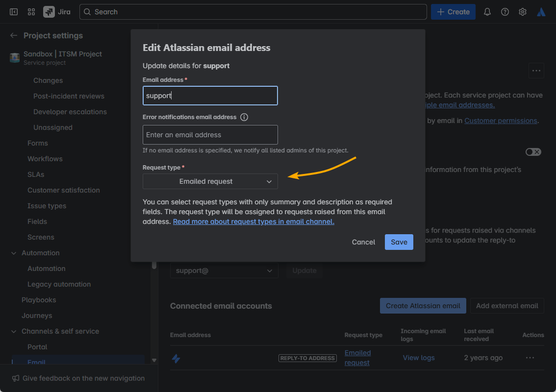
Task: Open the Request type dropdown
Action: 210,181
